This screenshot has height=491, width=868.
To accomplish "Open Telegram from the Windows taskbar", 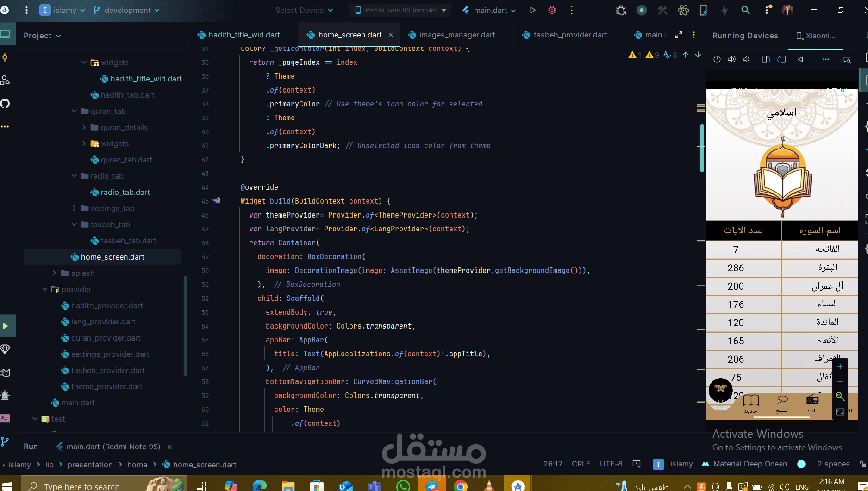I will 431,486.
